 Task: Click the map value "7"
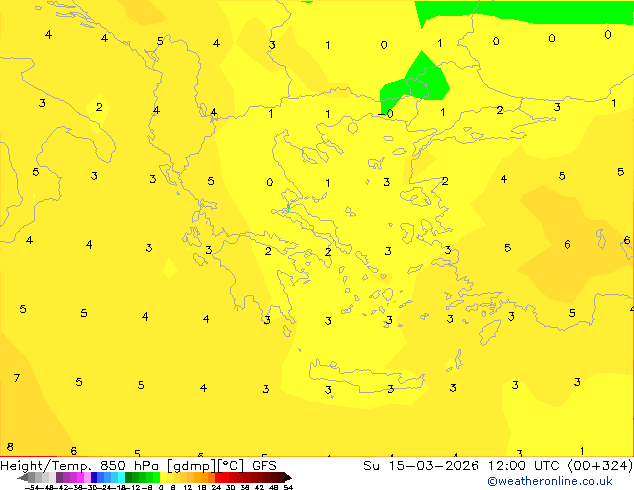pyautogui.click(x=17, y=378)
